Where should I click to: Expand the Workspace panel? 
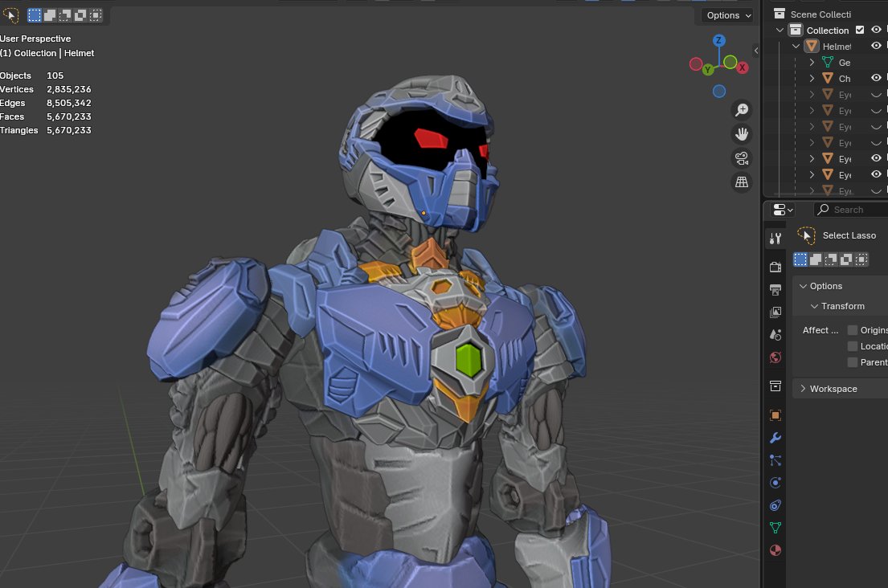[x=803, y=389]
